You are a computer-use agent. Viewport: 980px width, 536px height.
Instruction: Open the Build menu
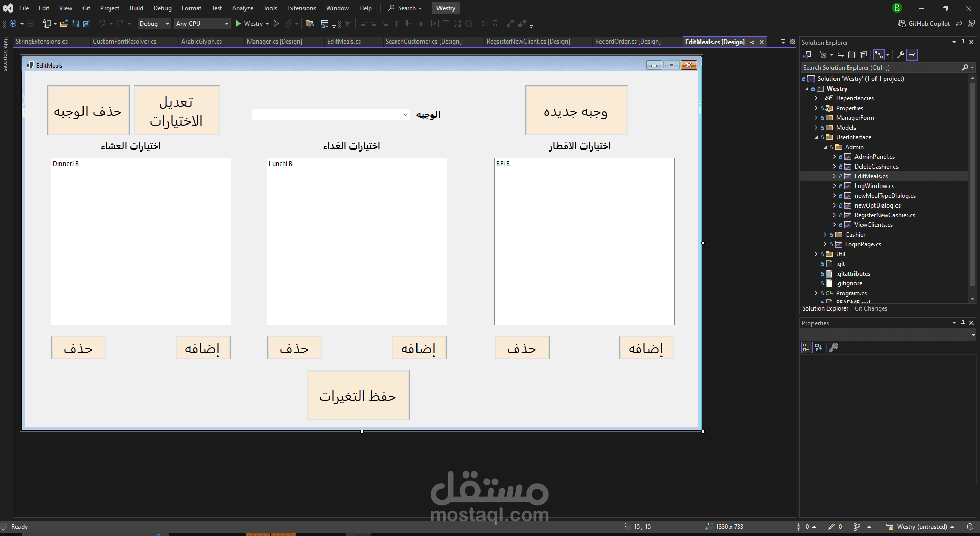(136, 8)
